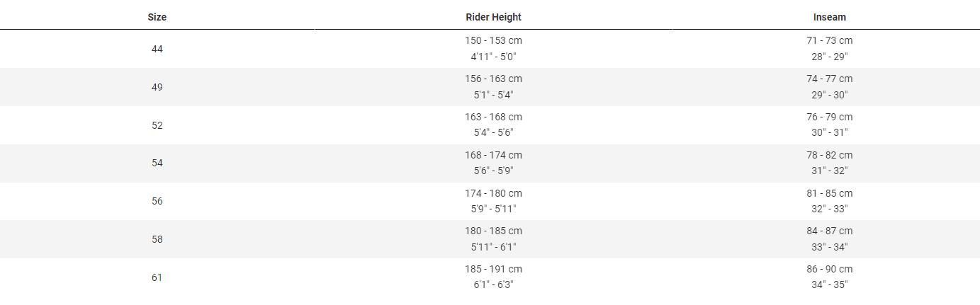Select the 34" - 35" inseam text

(829, 284)
